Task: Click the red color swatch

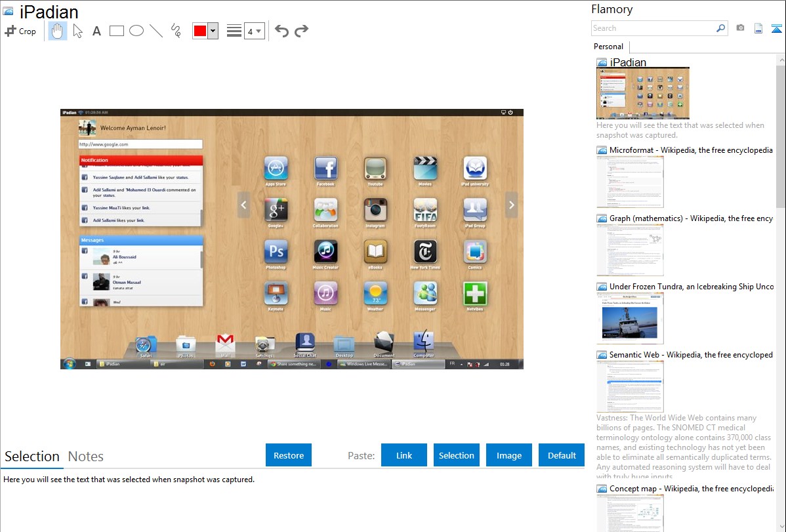Action: pyautogui.click(x=199, y=31)
